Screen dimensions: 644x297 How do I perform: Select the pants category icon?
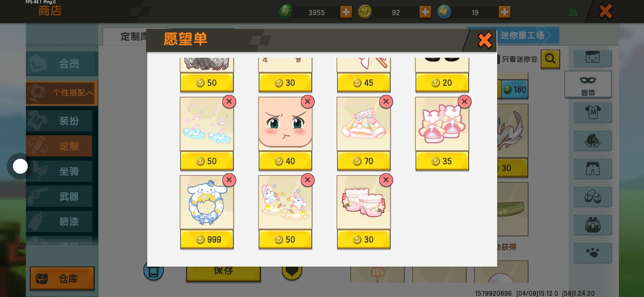[x=593, y=169]
